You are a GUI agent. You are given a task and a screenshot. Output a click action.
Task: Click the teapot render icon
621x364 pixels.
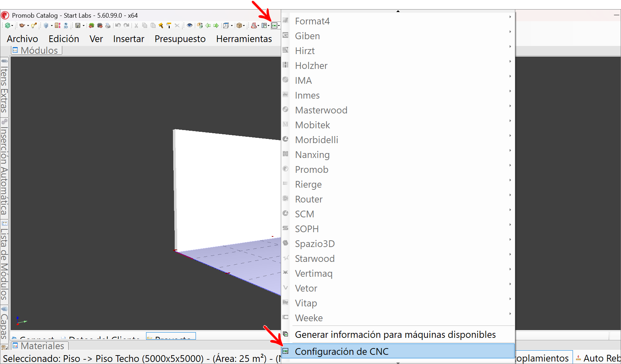click(x=22, y=25)
